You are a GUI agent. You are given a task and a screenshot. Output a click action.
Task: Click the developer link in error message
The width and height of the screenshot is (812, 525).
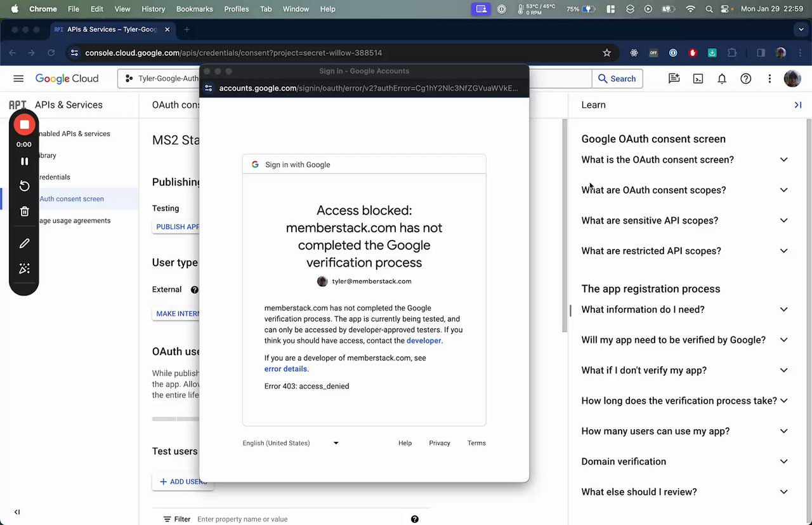tap(424, 341)
